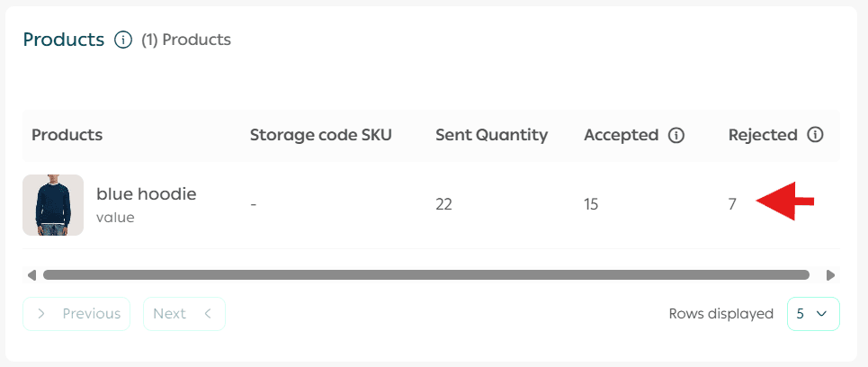The width and height of the screenshot is (868, 367).
Task: Click left arrow of horizontal scrollbar
Action: point(31,275)
